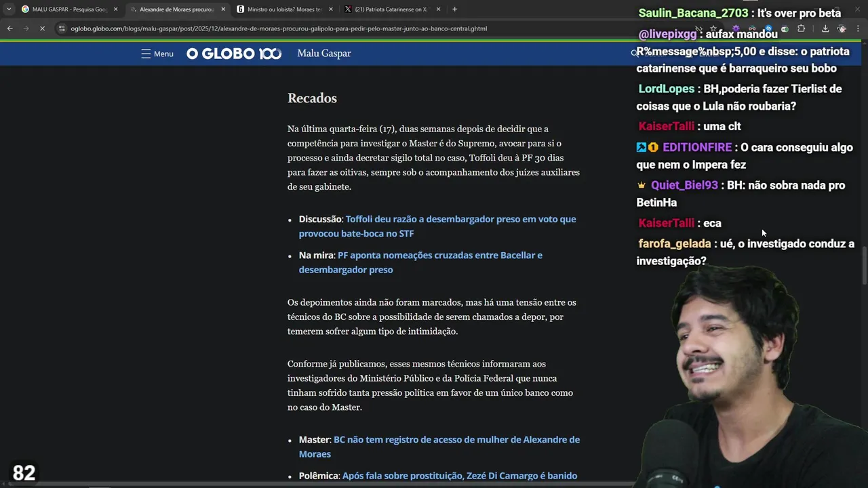868x488 pixels.
Task: Close the Patriota Catarinense X tab
Action: pos(438,9)
